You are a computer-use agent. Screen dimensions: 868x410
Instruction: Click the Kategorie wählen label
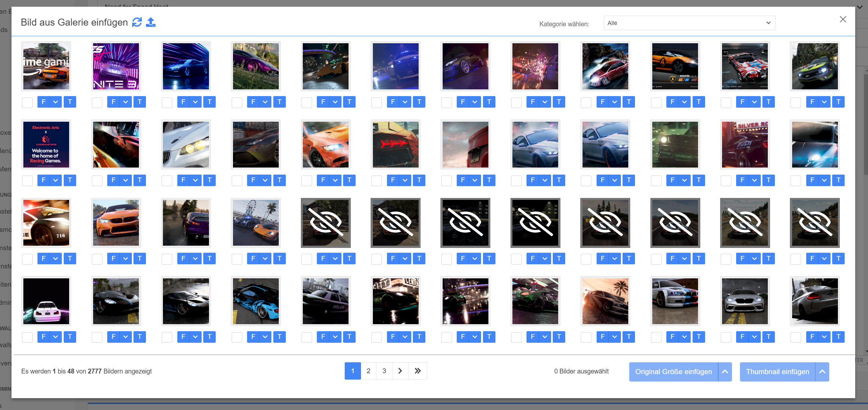click(564, 24)
